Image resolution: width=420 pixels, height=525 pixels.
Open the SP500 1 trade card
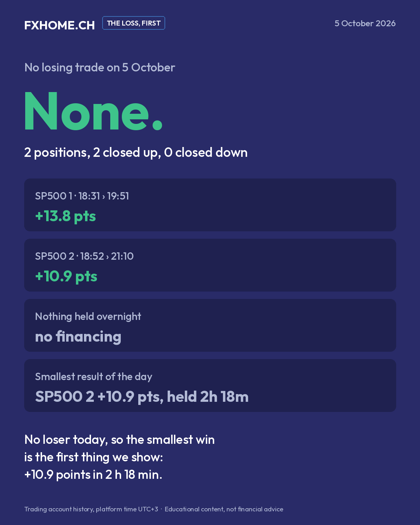tap(210, 205)
